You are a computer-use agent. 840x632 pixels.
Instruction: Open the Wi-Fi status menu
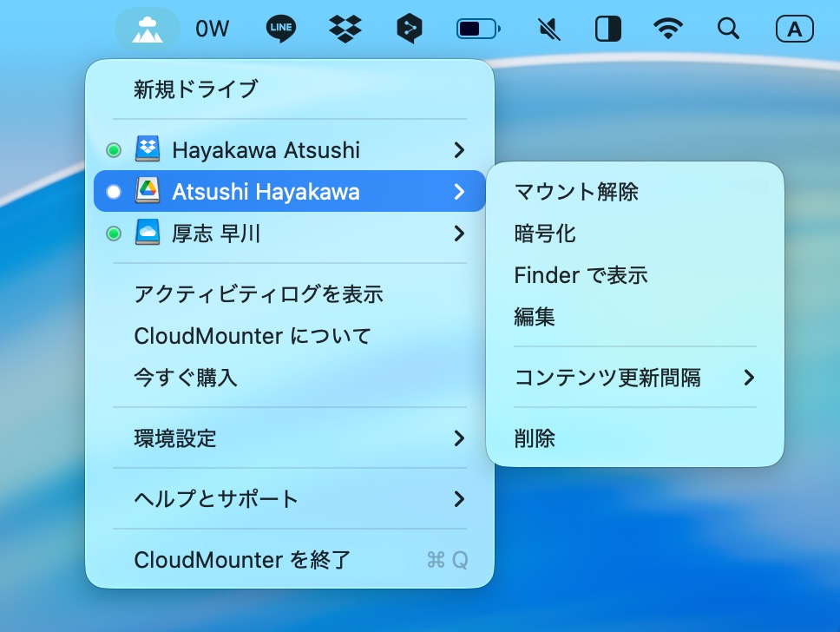667,30
